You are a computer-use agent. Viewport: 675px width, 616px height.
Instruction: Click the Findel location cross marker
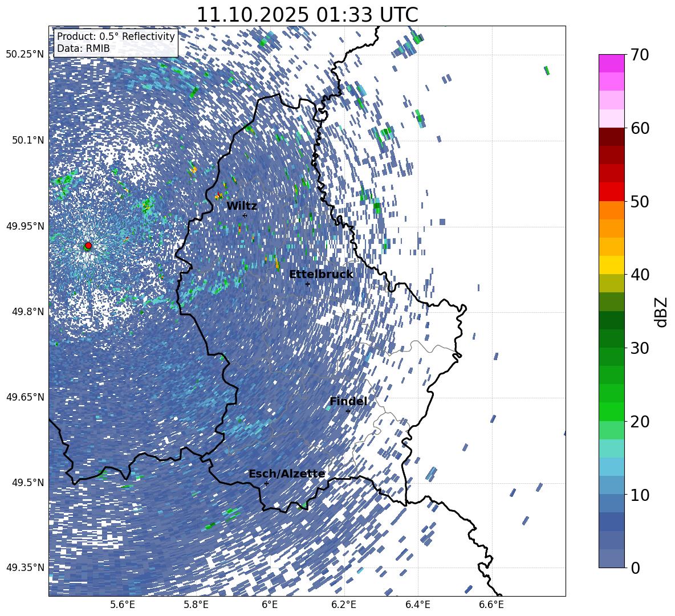tap(348, 411)
